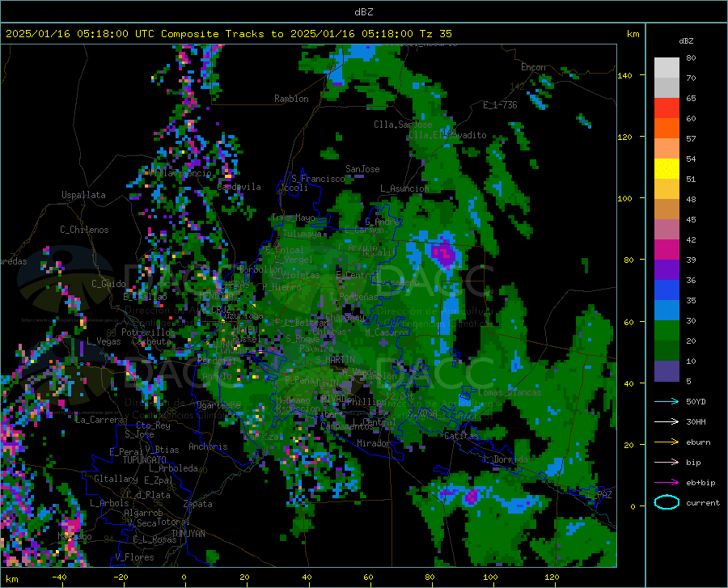
Task: Click the purple storm core near E_Central
Action: pyautogui.click(x=444, y=255)
